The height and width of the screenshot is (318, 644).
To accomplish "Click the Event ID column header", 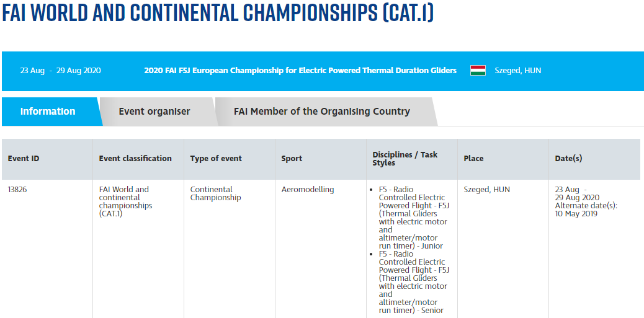I will 24,159.
